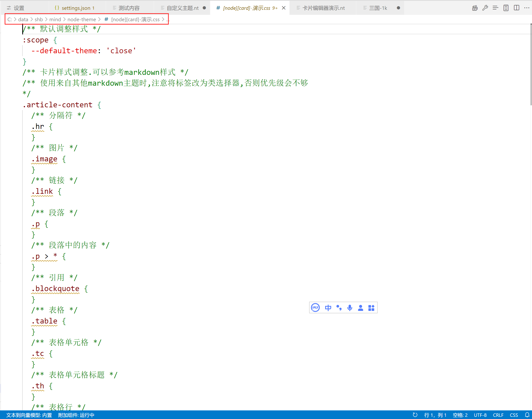Click the notification bell in status bar
Screen dimensions: 532x419
(x=527, y=415)
